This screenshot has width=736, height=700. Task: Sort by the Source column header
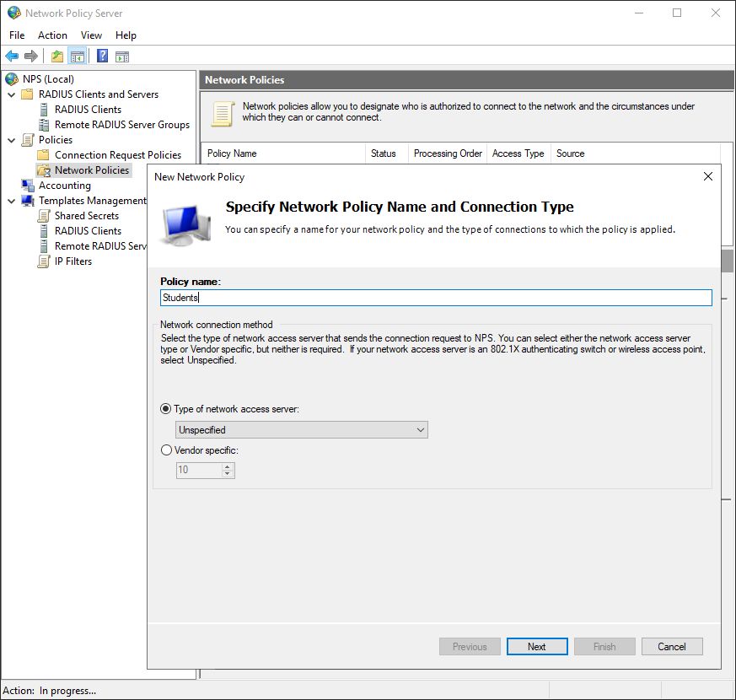coord(636,153)
